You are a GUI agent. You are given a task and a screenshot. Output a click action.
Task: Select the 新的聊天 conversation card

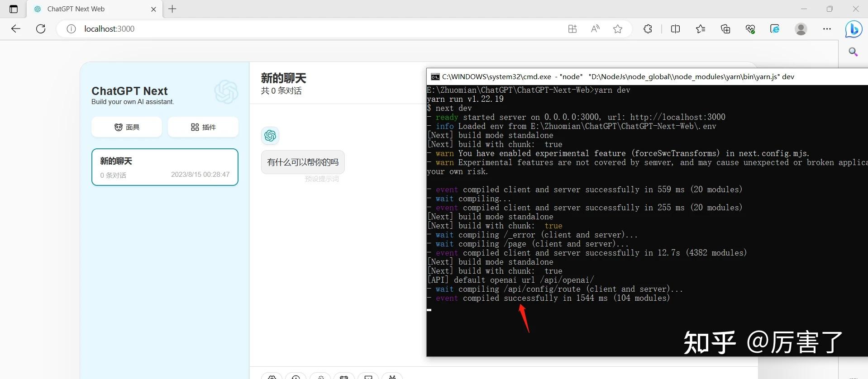pyautogui.click(x=165, y=167)
